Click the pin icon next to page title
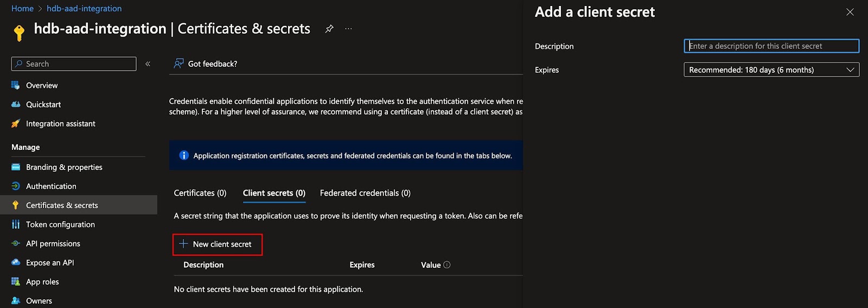Image resolution: width=868 pixels, height=308 pixels. coord(329,29)
